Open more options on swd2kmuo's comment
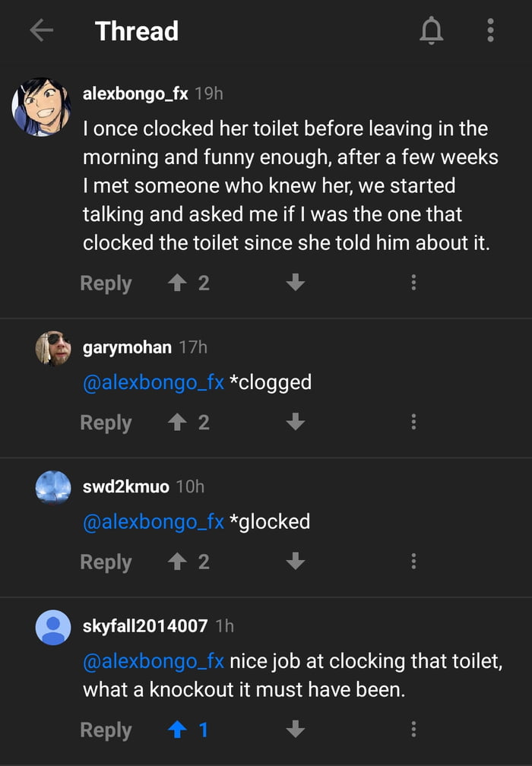 tap(413, 562)
